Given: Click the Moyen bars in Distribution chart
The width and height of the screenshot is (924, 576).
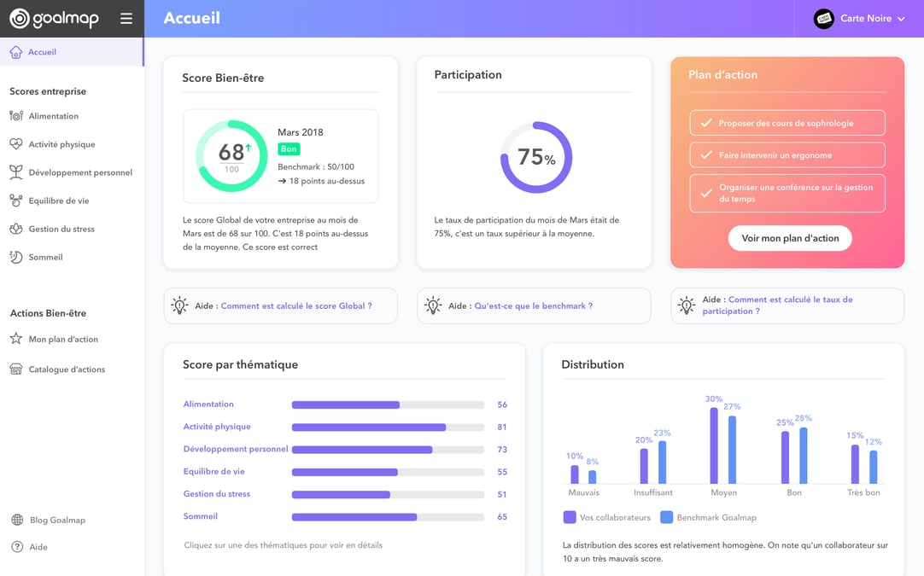Looking at the screenshot, I should 723,445.
